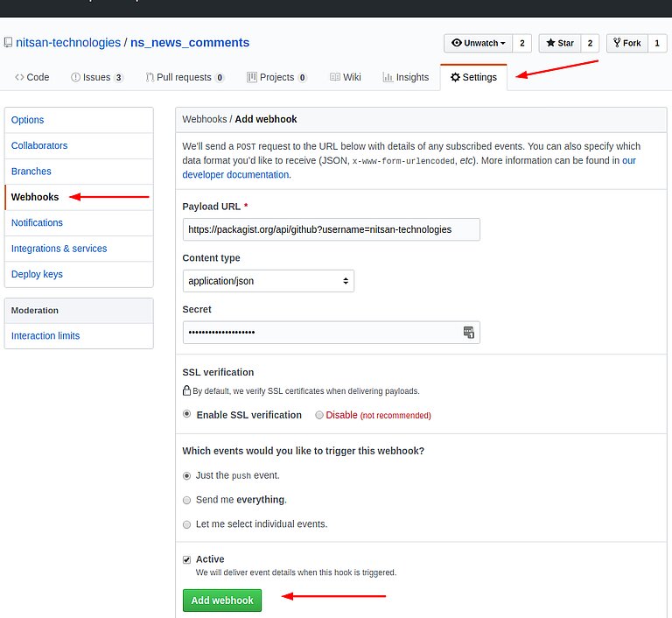Viewport: 672px width, 618px height.
Task: Click the Moderation section header
Action: (79, 311)
